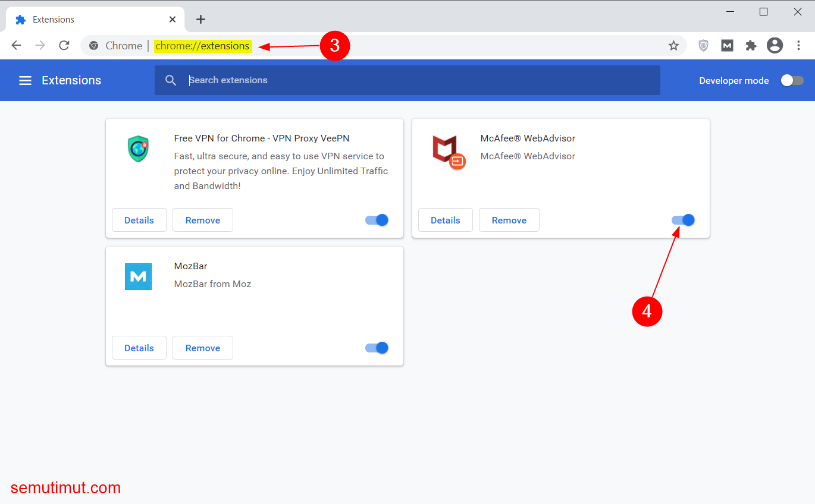Go back with the browser back arrow
This screenshot has height=504, width=815.
click(17, 46)
